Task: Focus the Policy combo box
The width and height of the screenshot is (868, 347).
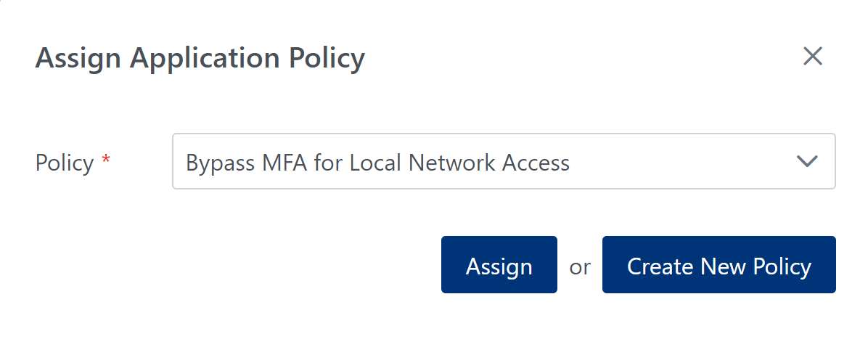Action: point(503,161)
